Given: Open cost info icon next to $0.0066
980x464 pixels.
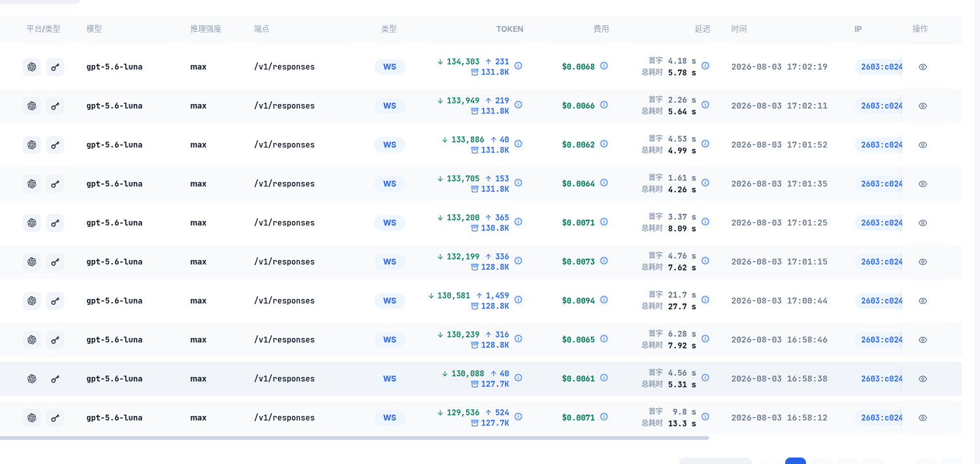Looking at the screenshot, I should (604, 105).
